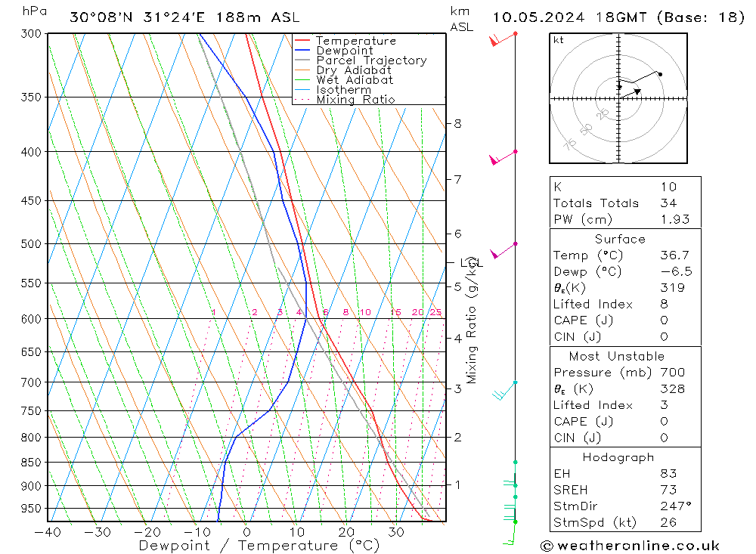Viewport: 756px width, 554px height.
Task: Click the wind barb at 300 hPa
Action: [x=503, y=39]
